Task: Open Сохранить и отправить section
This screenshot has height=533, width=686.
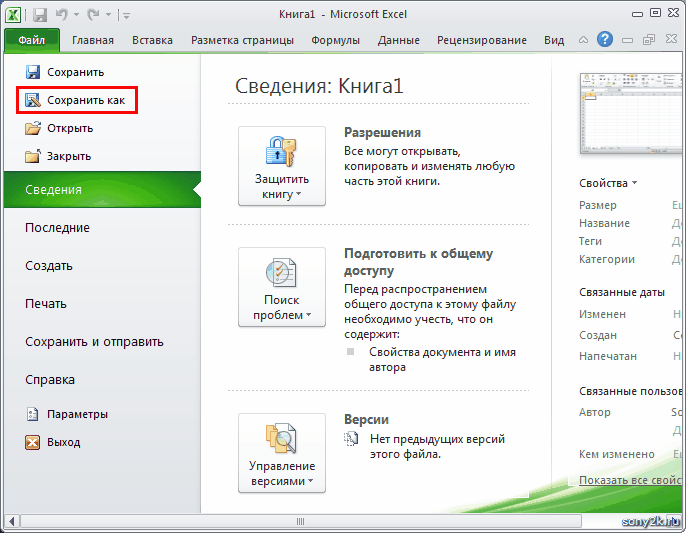Action: 94,342
